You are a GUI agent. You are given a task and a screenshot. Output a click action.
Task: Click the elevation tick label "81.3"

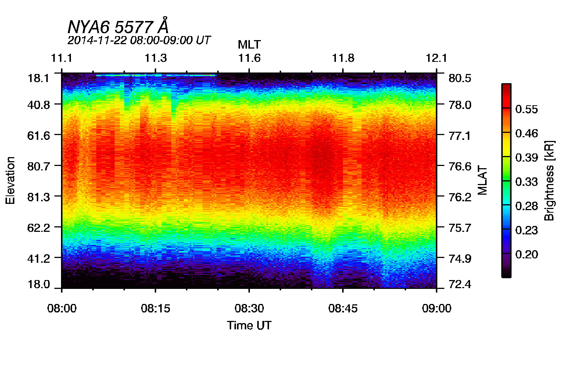click(x=38, y=197)
